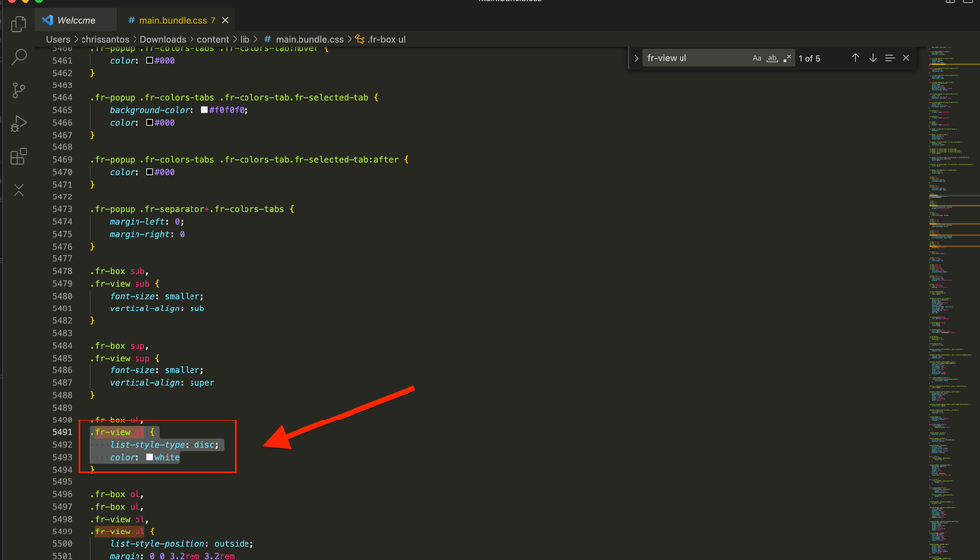Expand the Replace field toggle in find widget
Screen dimensions: 980x560
tap(636, 58)
